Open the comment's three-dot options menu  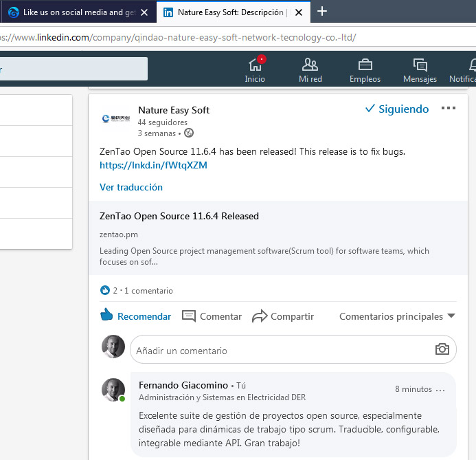440,390
